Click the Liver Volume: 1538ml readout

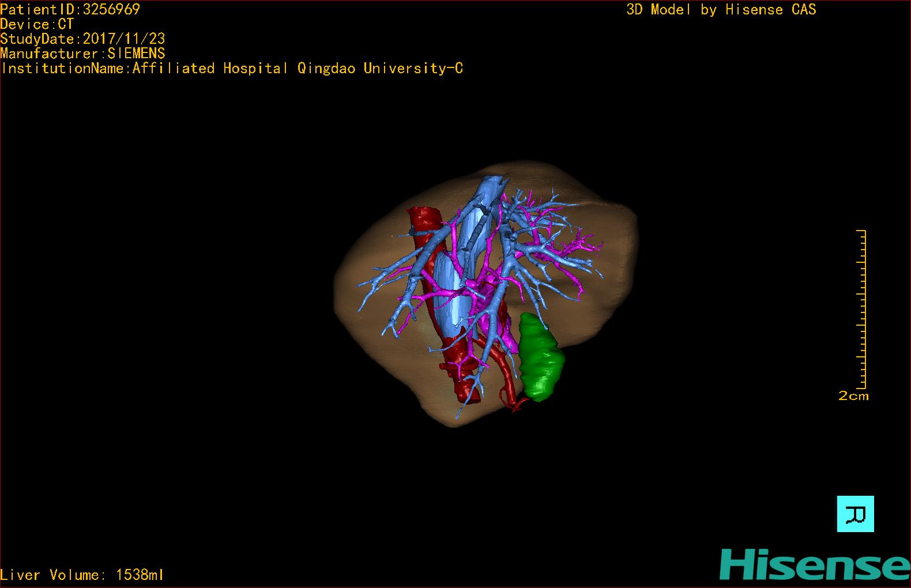82,575
